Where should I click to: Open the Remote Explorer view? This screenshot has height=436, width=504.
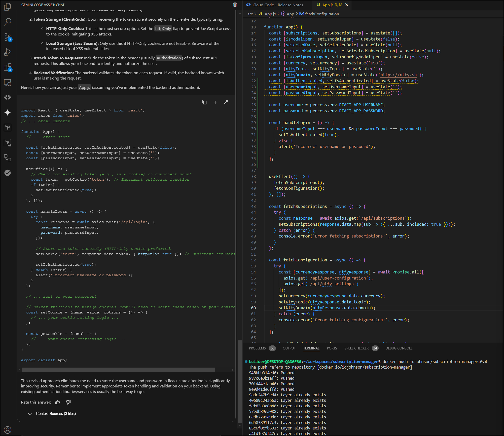[x=8, y=83]
